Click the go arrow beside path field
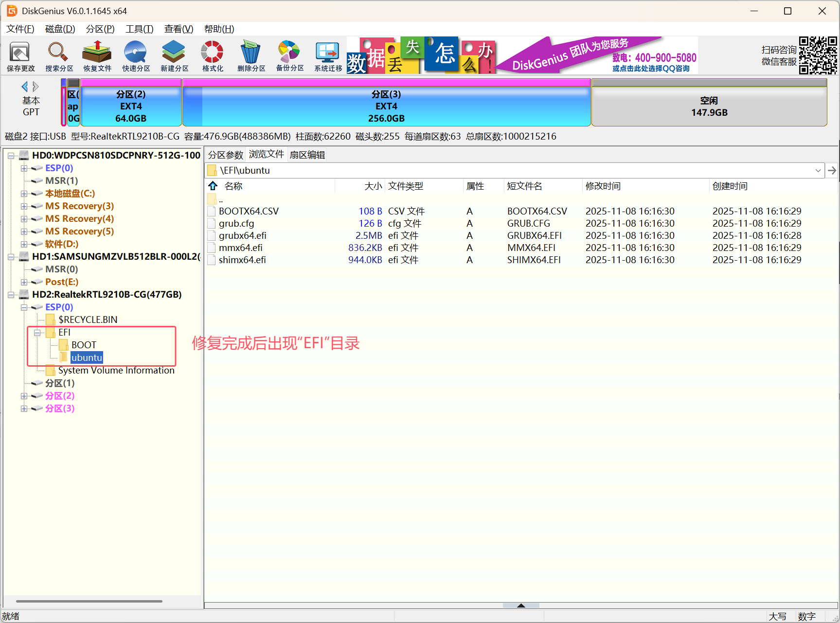This screenshot has width=840, height=623. pyautogui.click(x=832, y=170)
